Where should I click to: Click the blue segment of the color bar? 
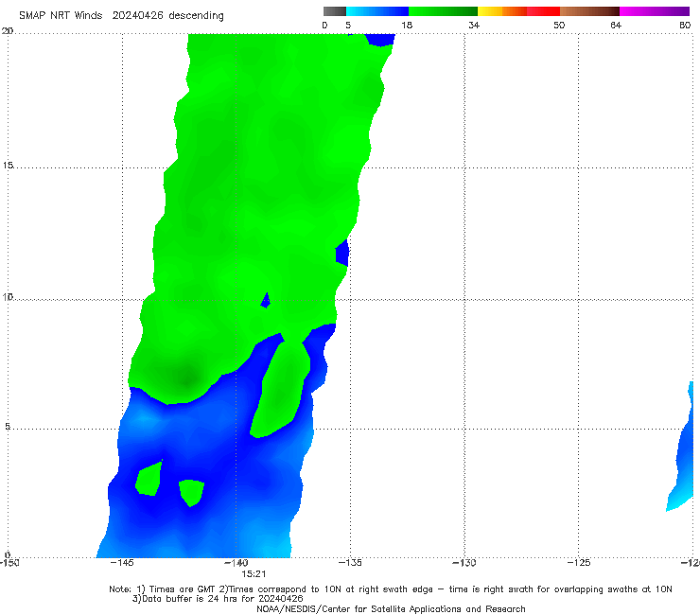[377, 11]
